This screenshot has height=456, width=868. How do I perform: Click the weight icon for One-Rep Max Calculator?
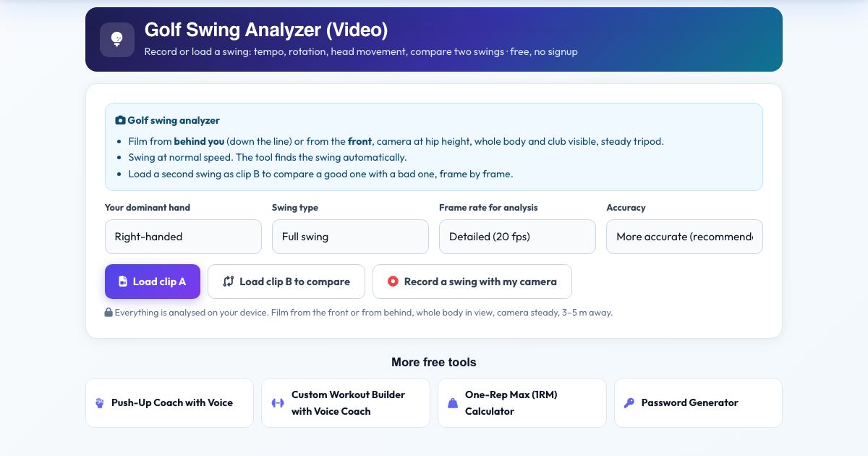point(453,403)
